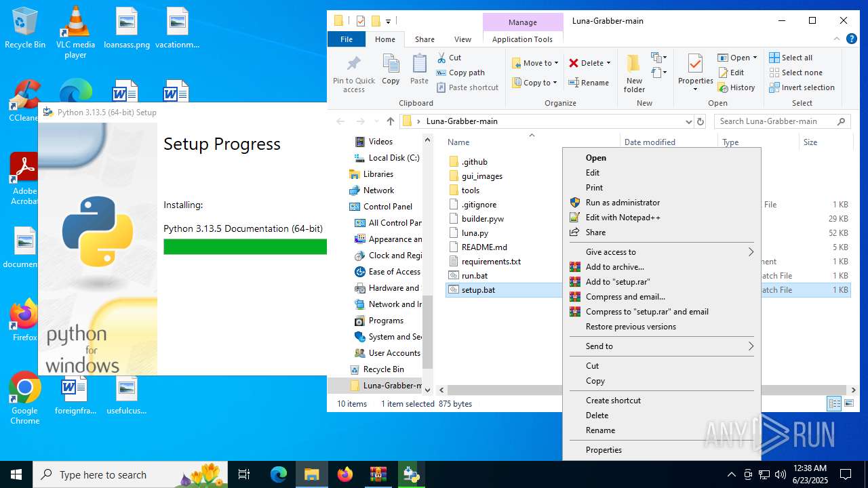
Task: Open WinRAR from the taskbar
Action: click(378, 474)
